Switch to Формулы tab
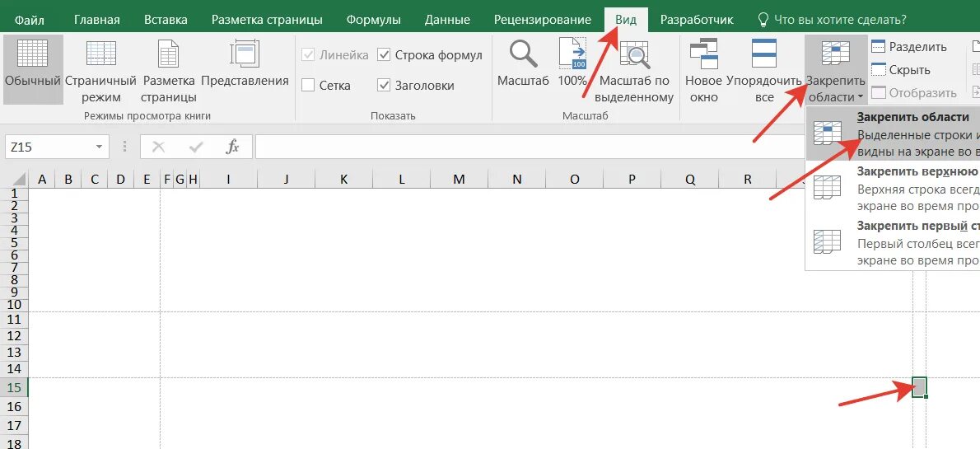The height and width of the screenshot is (449, 980). click(374, 20)
